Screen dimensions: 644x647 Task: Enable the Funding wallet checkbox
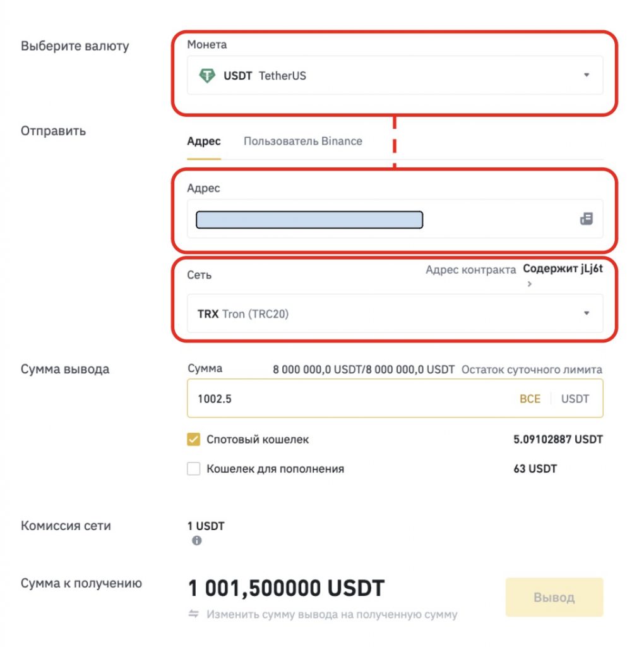(194, 469)
